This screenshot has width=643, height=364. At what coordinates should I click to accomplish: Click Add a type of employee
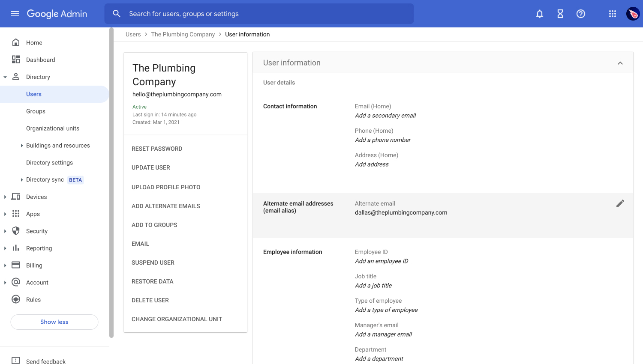coord(386,310)
